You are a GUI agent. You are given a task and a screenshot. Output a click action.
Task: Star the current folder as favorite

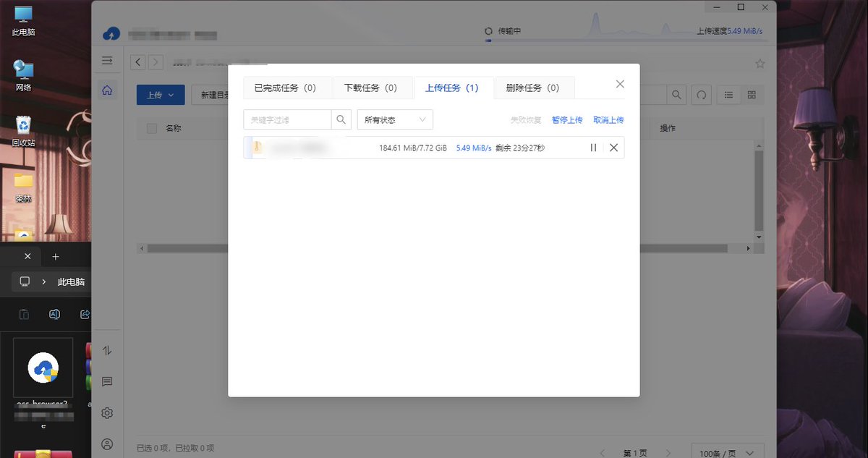[759, 64]
